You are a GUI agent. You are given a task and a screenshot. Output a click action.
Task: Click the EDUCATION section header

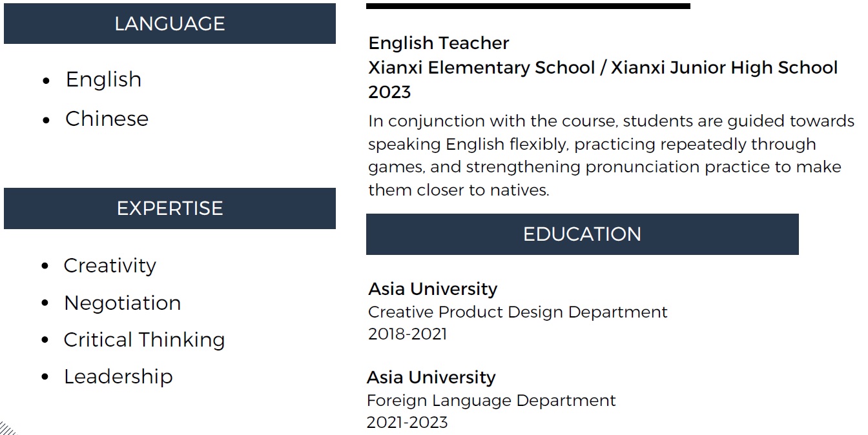point(582,234)
